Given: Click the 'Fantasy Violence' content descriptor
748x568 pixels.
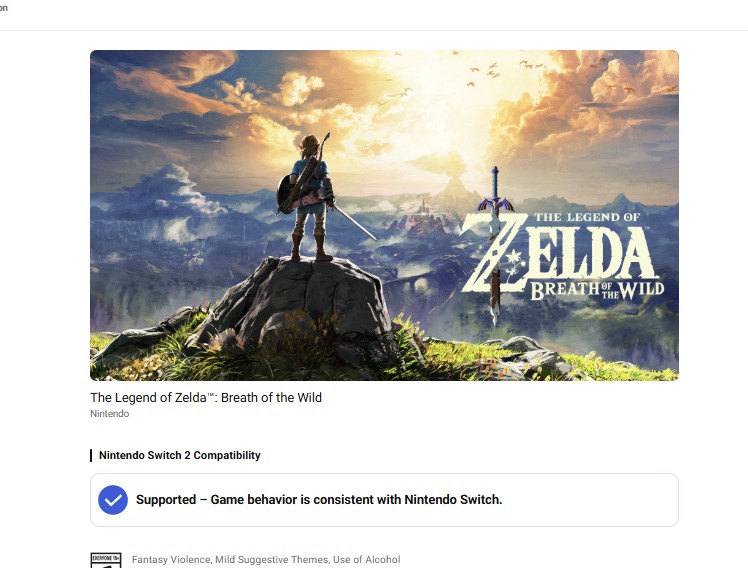Looking at the screenshot, I should click(171, 559).
